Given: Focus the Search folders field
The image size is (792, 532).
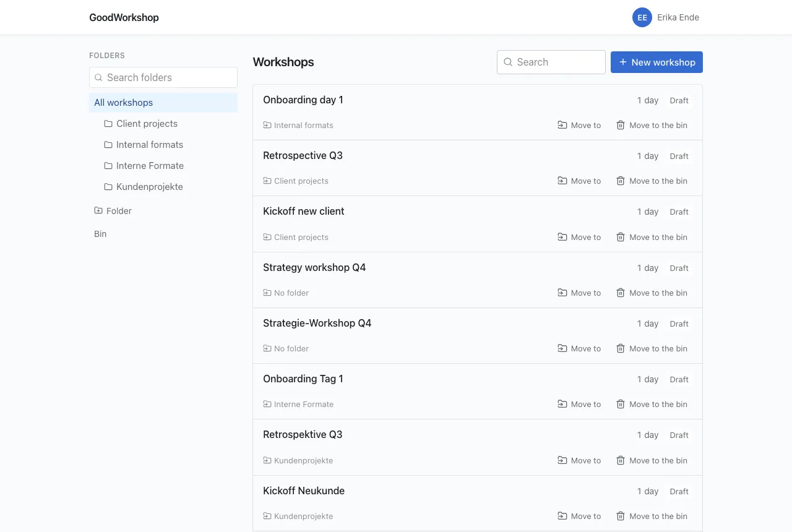Looking at the screenshot, I should point(163,77).
